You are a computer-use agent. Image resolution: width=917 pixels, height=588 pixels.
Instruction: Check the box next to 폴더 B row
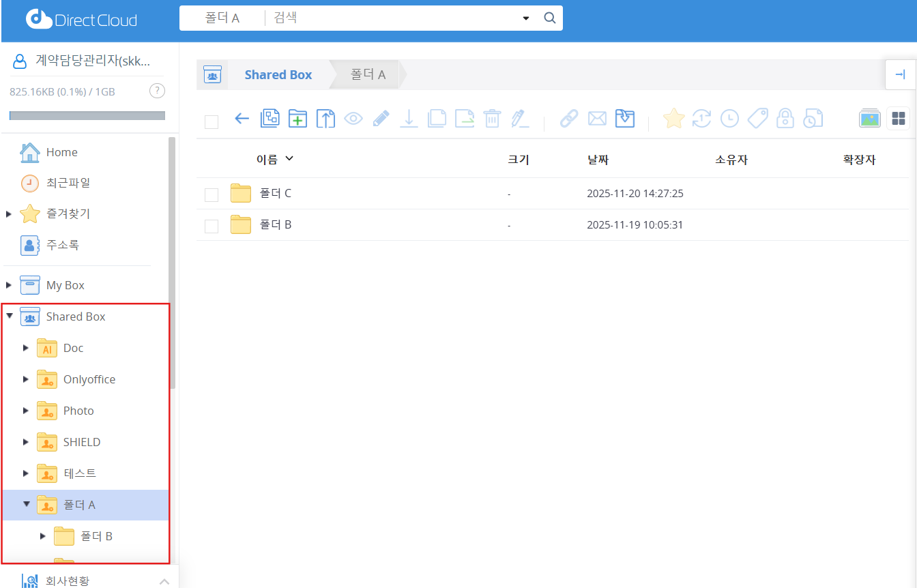click(212, 226)
